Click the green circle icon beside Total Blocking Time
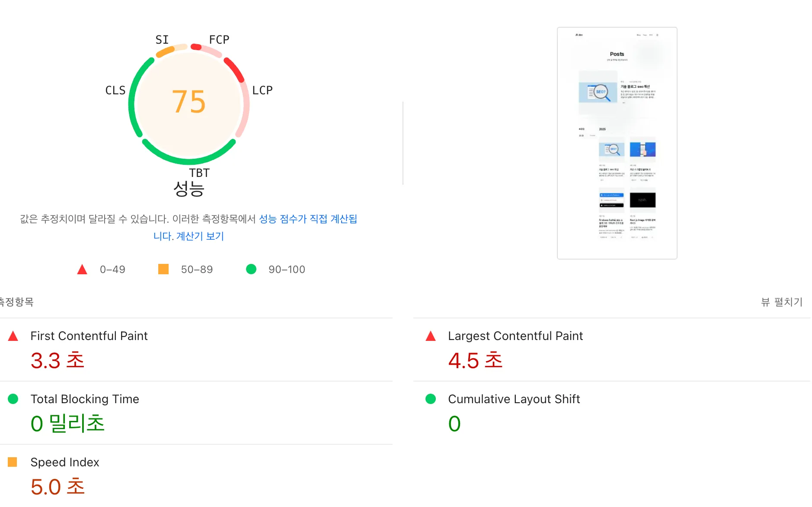Screen dimensions: 812x507 point(13,399)
